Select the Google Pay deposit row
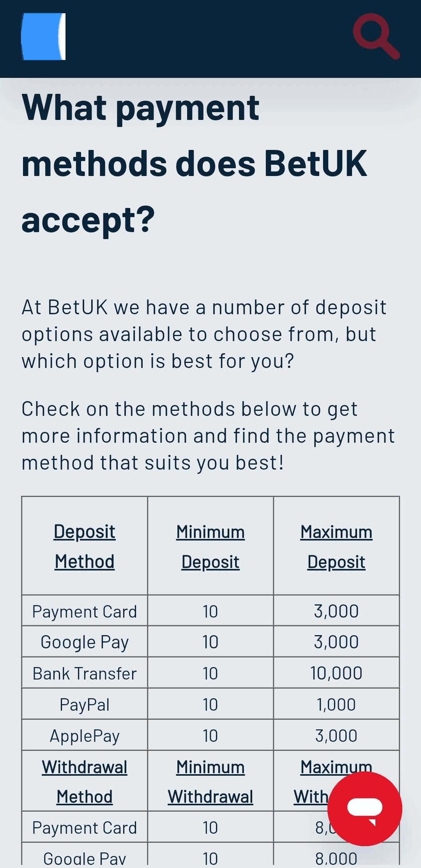Viewport: 421px width, 868px height. click(85, 642)
